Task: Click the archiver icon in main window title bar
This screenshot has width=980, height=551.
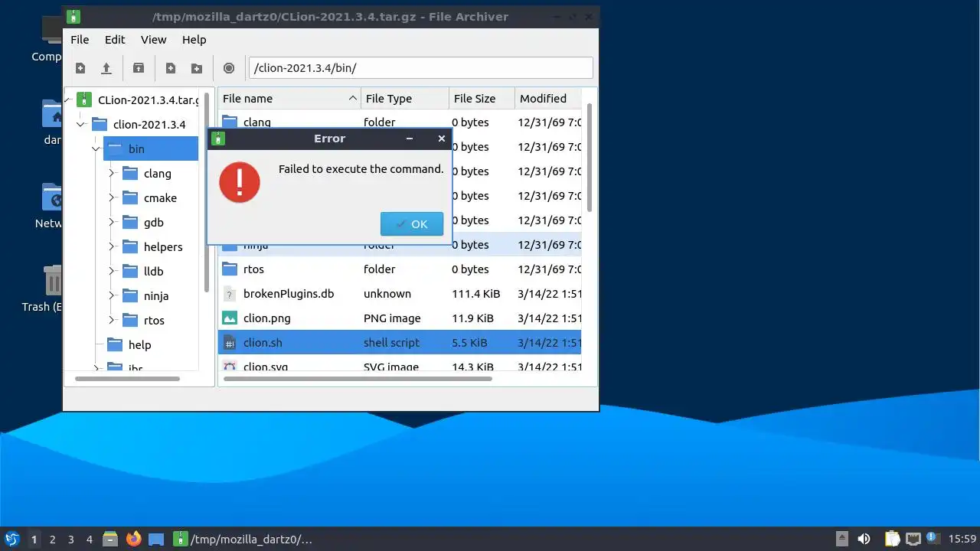Action: click(73, 16)
